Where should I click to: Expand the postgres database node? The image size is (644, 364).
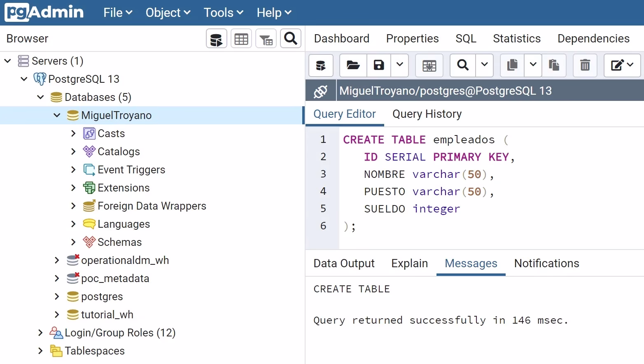(x=57, y=296)
